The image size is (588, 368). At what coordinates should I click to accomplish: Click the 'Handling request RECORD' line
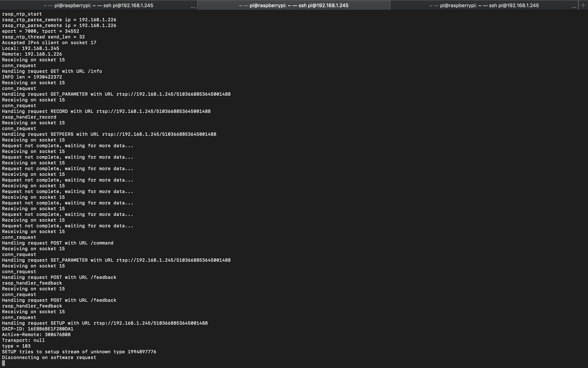(106, 111)
